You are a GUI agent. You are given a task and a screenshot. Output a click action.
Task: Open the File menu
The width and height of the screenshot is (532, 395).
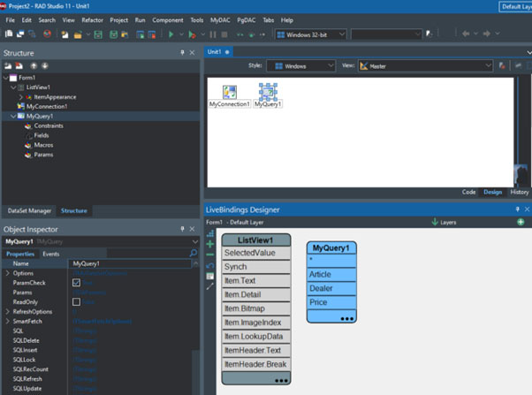11,20
